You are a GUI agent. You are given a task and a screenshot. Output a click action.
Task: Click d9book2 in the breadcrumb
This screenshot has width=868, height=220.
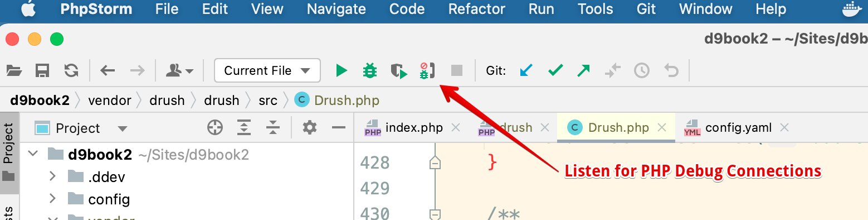(x=40, y=101)
